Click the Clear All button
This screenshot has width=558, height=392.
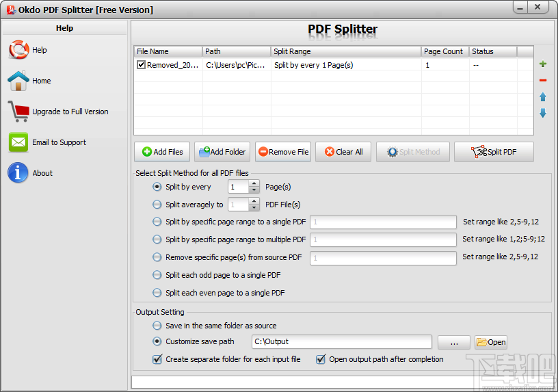(x=343, y=152)
